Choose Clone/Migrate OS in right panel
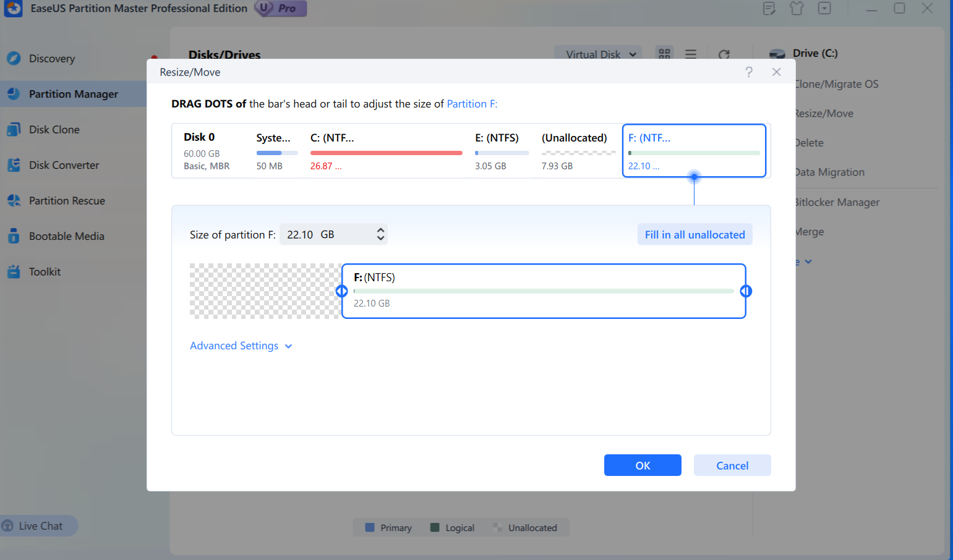 (837, 84)
